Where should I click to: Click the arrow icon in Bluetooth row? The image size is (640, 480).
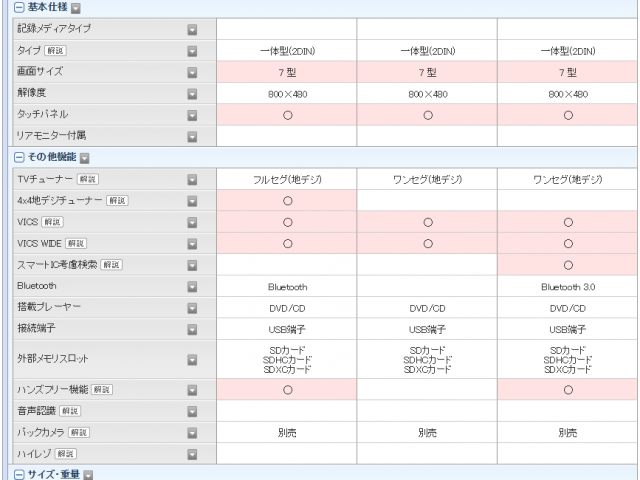coord(192,286)
